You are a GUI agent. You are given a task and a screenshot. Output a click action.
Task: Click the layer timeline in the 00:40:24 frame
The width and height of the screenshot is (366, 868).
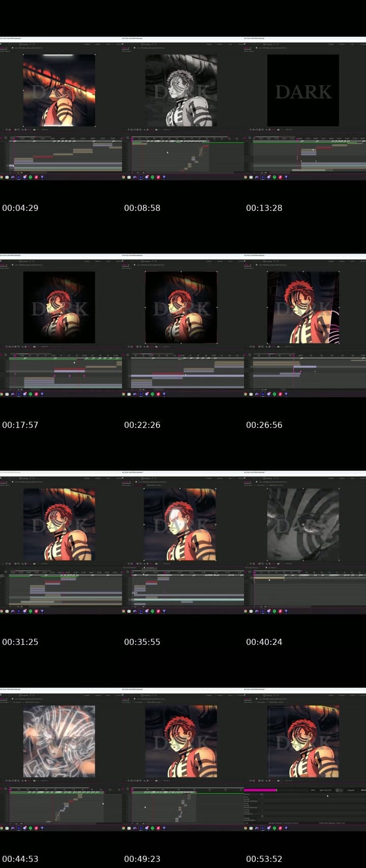(x=309, y=590)
